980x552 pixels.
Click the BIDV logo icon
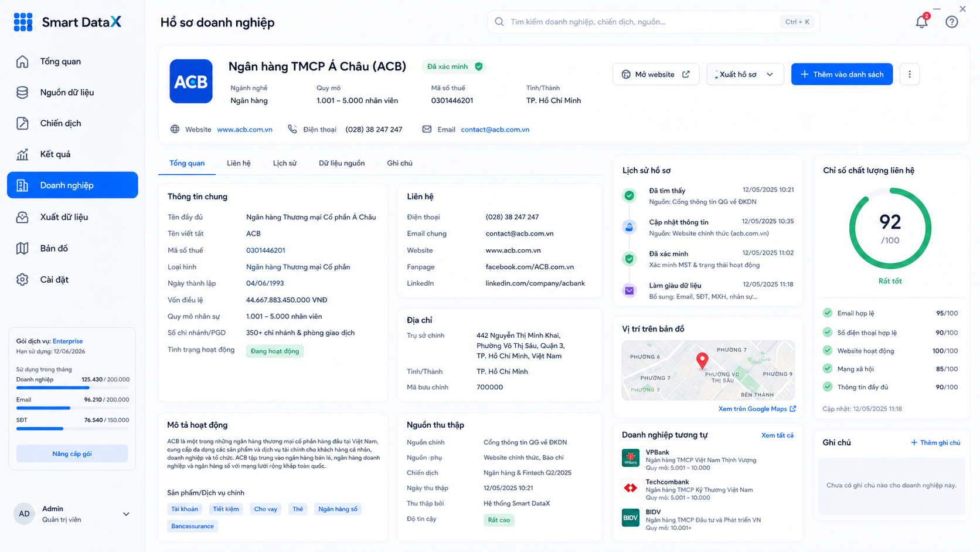(631, 518)
